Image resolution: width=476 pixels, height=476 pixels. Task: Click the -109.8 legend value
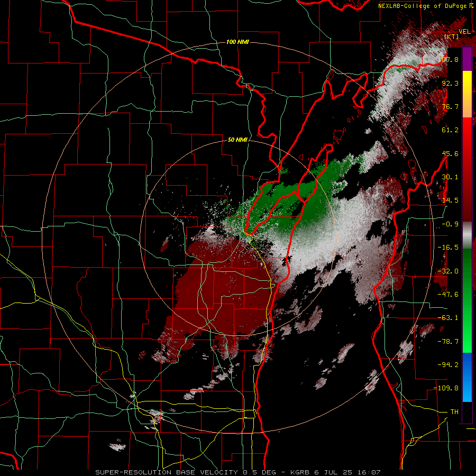coord(446,388)
